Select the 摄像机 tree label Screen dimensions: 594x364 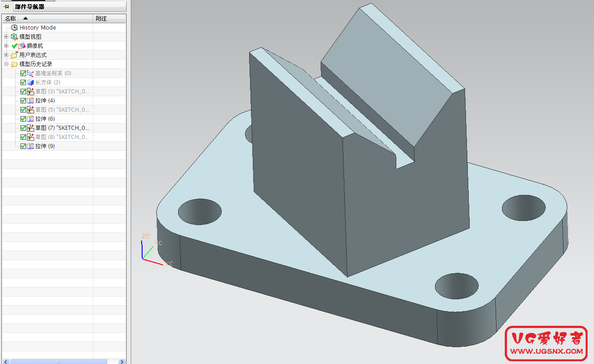coord(35,46)
